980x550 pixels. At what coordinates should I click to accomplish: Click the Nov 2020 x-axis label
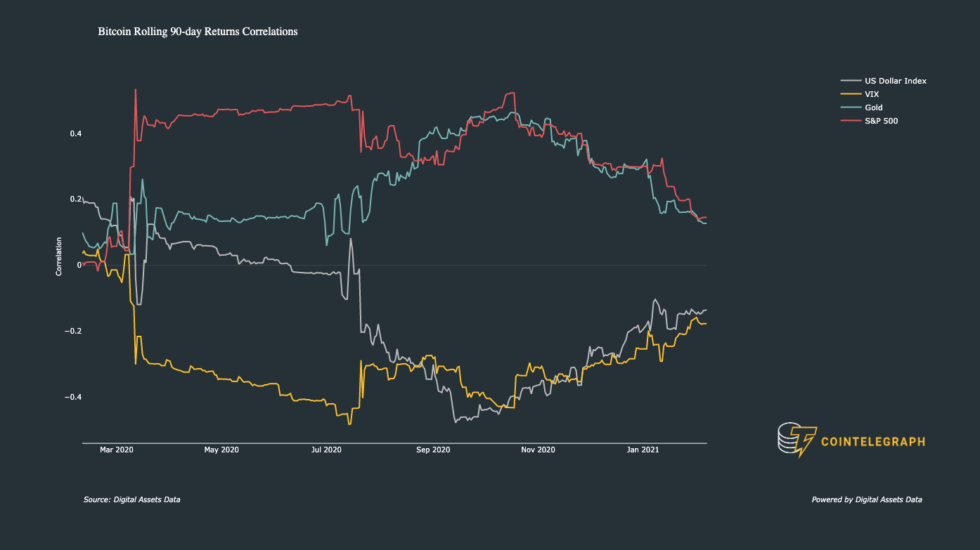click(538, 450)
